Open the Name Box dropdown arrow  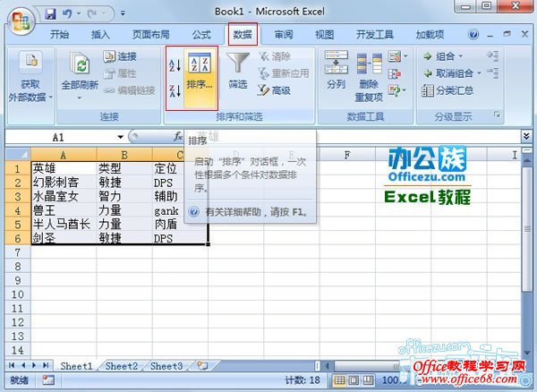point(120,137)
